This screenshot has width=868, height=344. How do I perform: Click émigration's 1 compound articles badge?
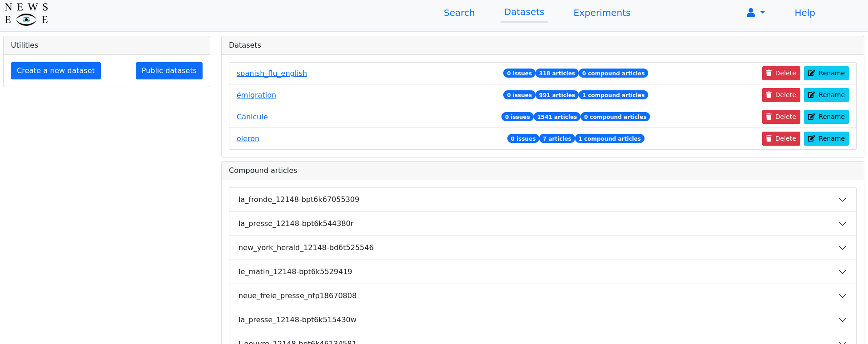(x=613, y=95)
